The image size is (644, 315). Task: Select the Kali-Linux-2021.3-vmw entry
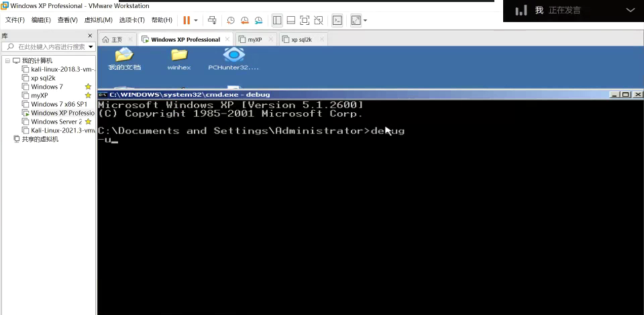63,130
